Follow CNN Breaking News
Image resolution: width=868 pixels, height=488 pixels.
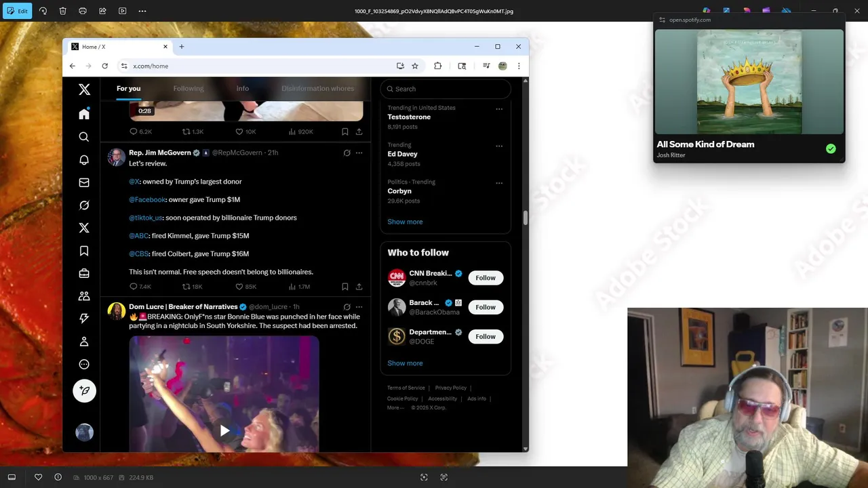coord(486,278)
